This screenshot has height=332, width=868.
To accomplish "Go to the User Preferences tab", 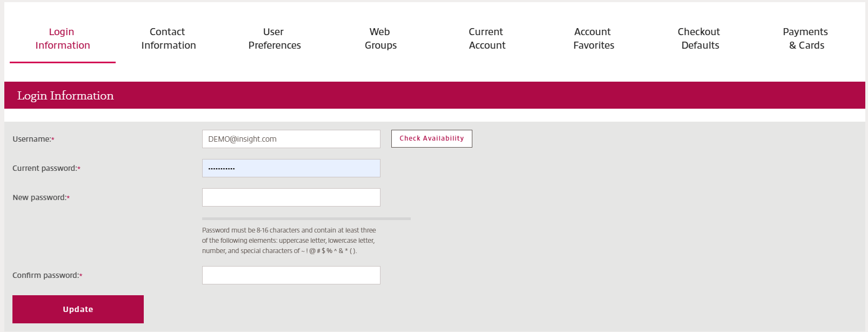I will pos(274,38).
